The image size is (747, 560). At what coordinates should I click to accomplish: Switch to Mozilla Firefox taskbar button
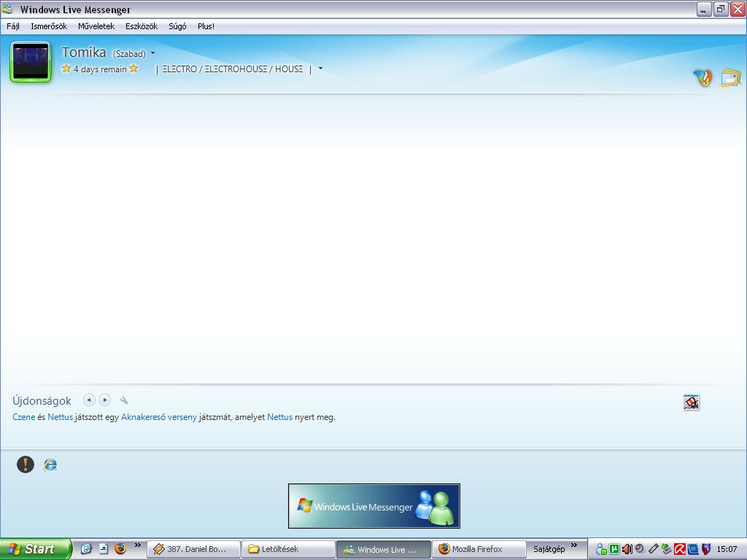click(x=479, y=550)
